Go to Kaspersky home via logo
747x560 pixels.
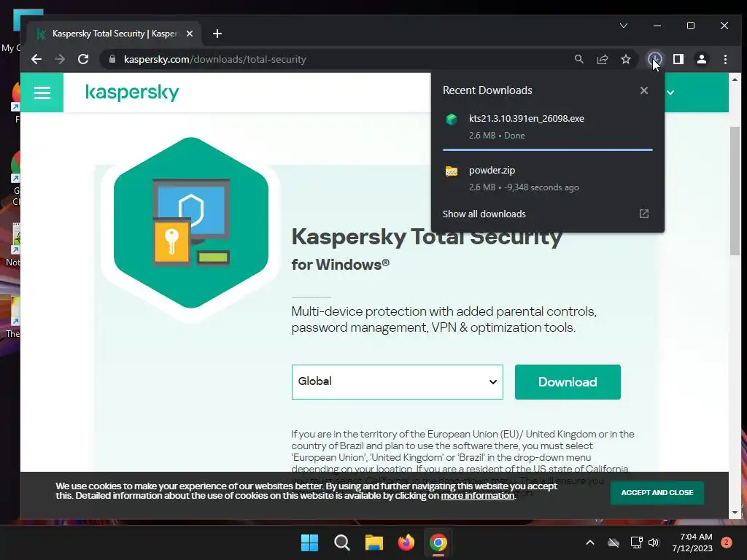coord(132,92)
